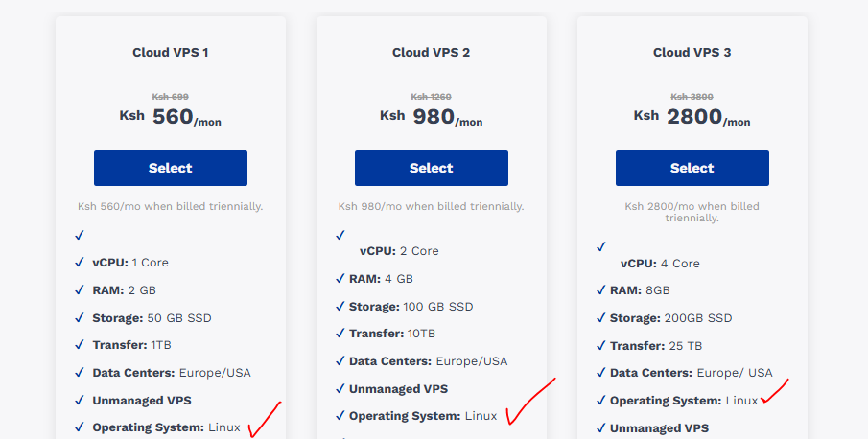Select the Cloud VPS 1 plan button
The image size is (868, 439).
point(171,168)
